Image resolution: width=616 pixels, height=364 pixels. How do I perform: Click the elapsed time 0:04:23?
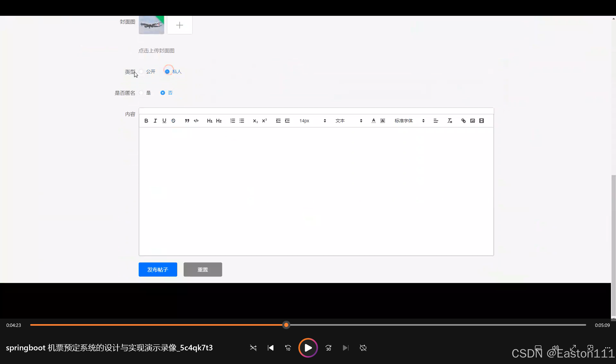point(14,325)
